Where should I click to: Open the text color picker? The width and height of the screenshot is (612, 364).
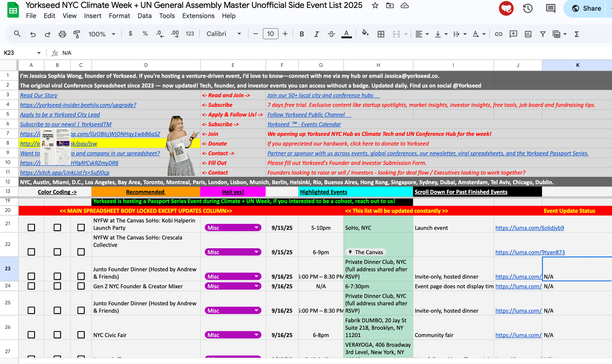click(x=347, y=34)
